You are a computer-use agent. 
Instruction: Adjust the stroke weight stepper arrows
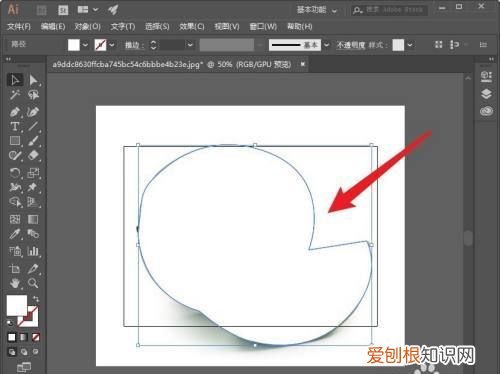[x=153, y=45]
